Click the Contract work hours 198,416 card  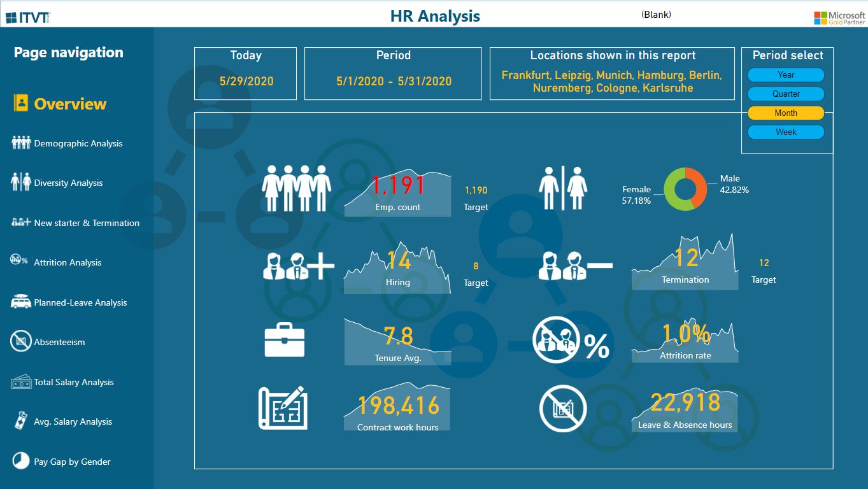point(397,407)
